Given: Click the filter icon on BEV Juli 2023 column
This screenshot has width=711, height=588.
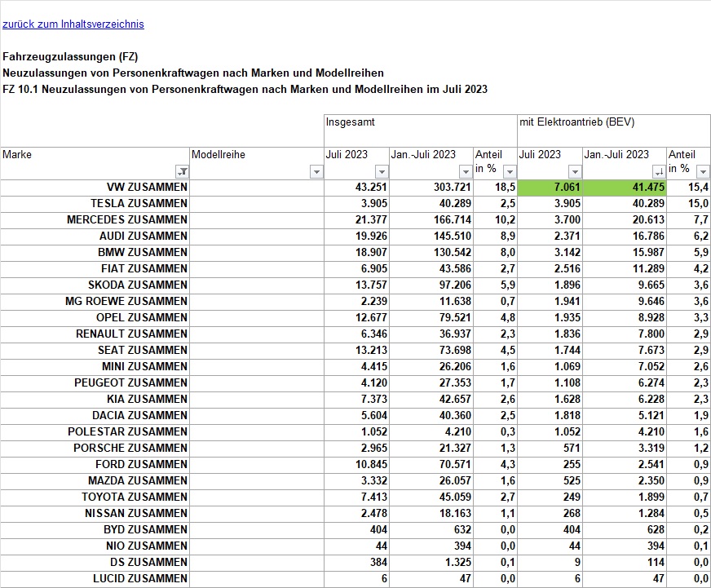Looking at the screenshot, I should [575, 171].
